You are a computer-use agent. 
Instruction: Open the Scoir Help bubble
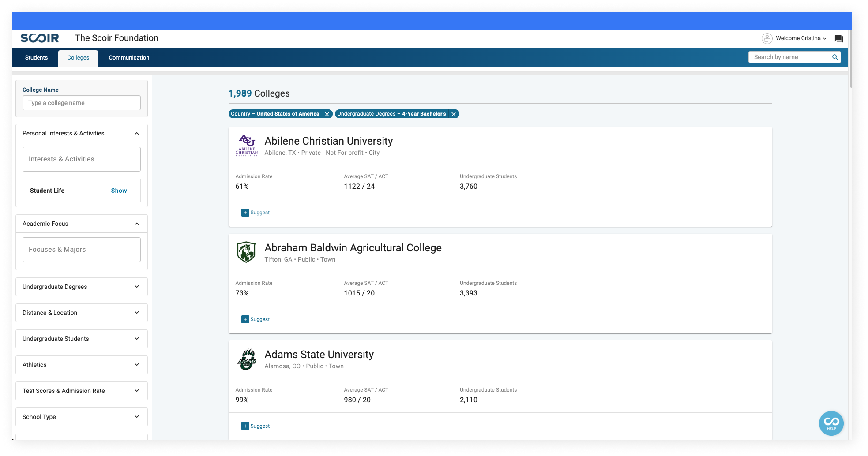[831, 423]
